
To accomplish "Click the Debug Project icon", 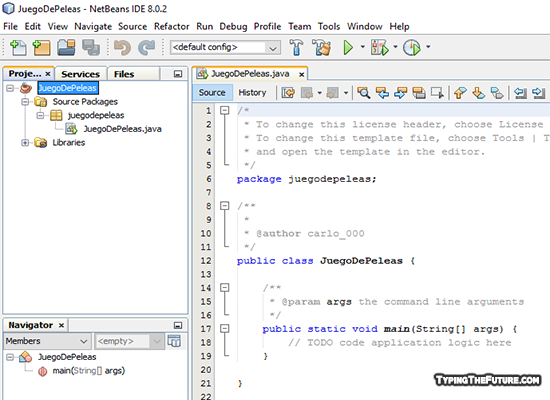I will click(x=380, y=47).
